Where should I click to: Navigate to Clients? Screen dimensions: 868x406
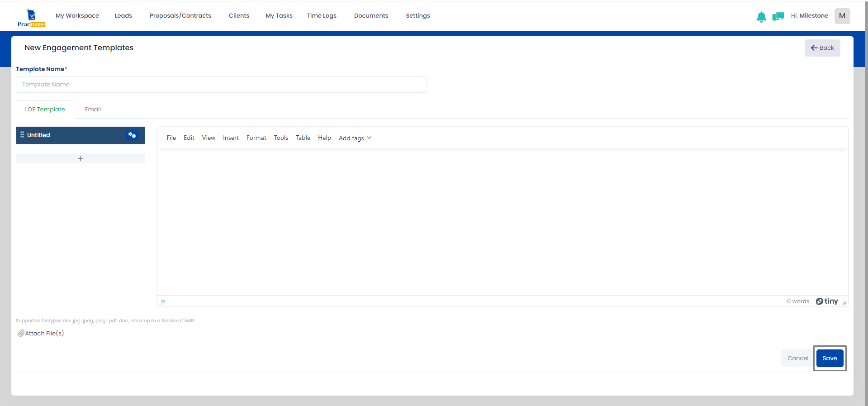(x=239, y=15)
